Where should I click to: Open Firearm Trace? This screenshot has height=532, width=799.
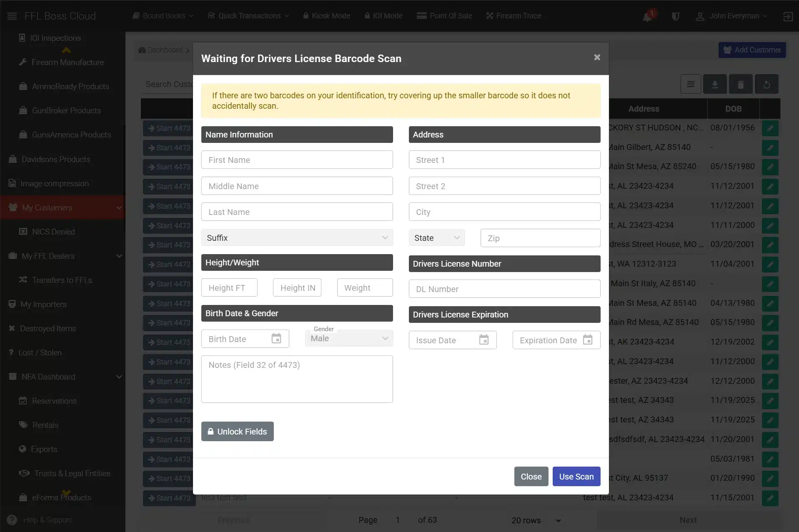tap(513, 16)
